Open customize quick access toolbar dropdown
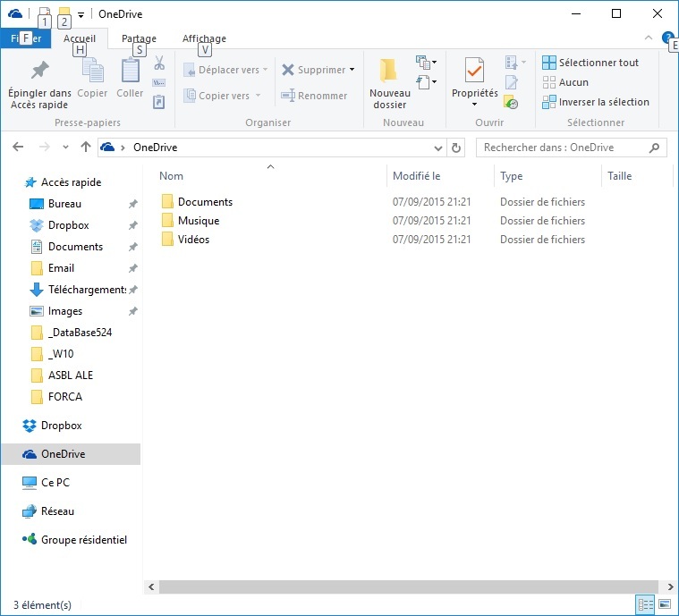Image resolution: width=679 pixels, height=616 pixels. [x=81, y=14]
